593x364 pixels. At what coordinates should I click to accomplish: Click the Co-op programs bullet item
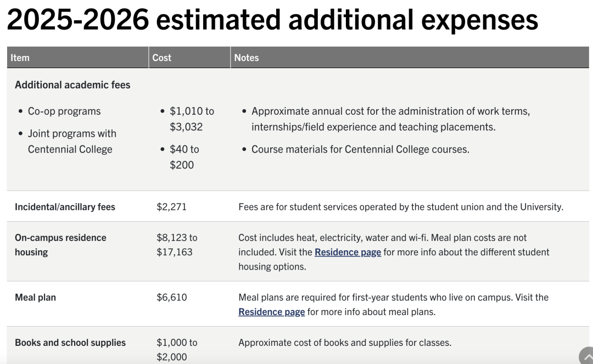pos(64,111)
